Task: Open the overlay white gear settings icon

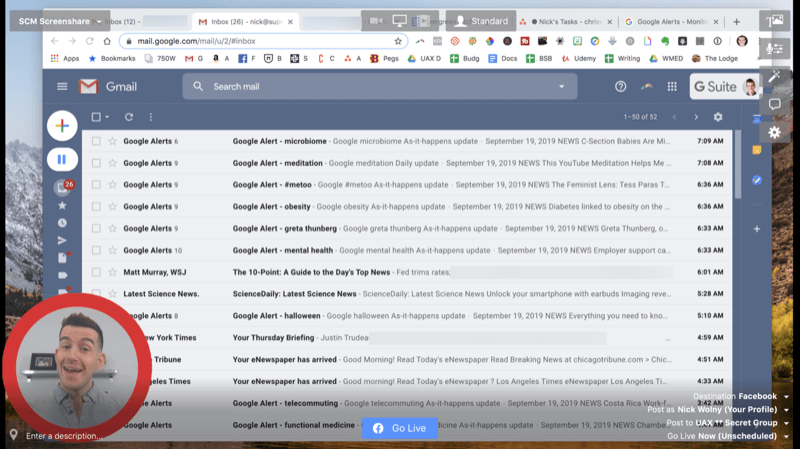Action: 774,132
